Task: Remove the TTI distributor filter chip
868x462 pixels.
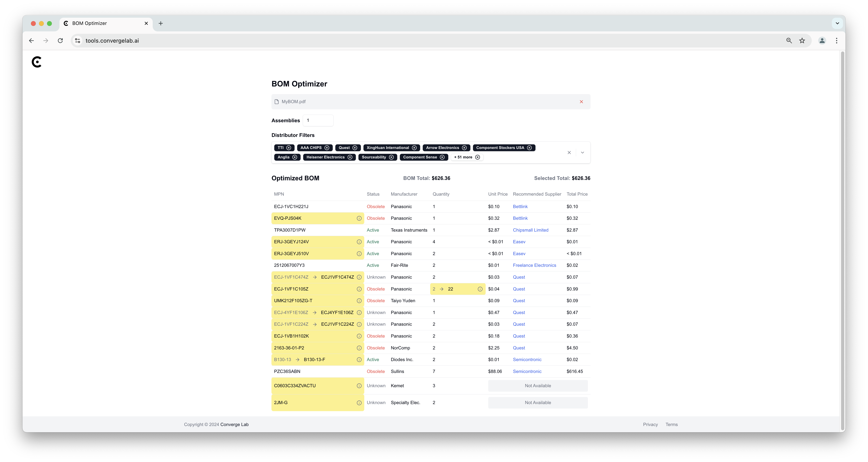Action: [289, 148]
